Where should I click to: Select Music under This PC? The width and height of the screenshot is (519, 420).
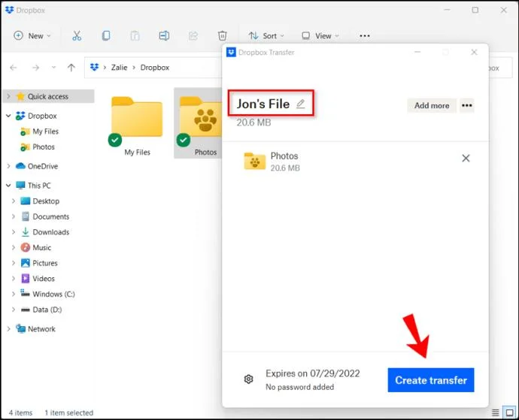[41, 248]
